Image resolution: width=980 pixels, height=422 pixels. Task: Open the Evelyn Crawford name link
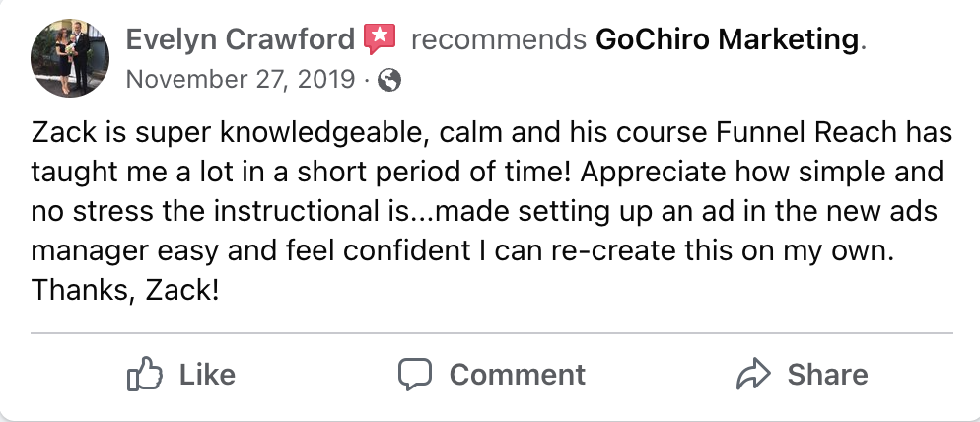pos(241,40)
